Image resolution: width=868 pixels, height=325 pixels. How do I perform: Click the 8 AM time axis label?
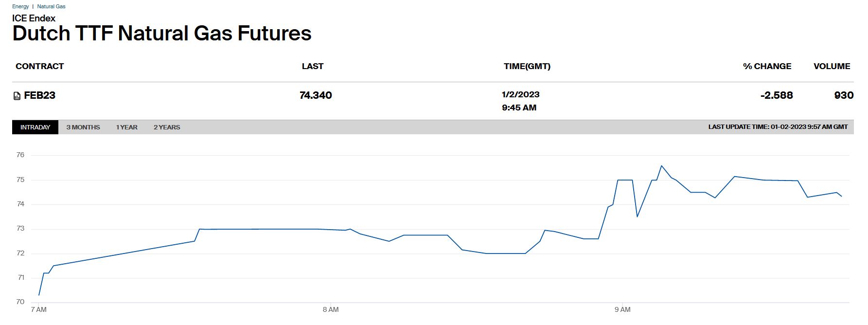(330, 309)
